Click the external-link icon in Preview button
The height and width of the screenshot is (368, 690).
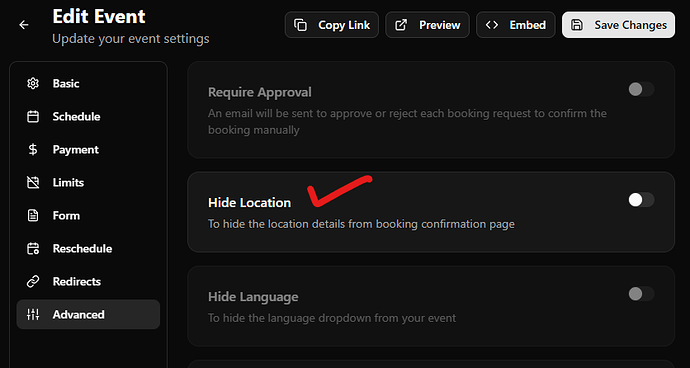(x=400, y=25)
